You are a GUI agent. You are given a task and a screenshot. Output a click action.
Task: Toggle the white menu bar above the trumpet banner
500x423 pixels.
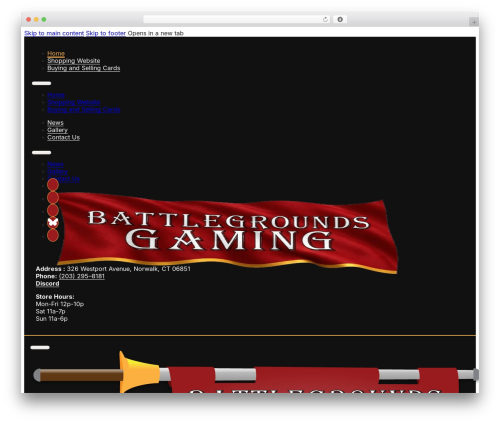[x=40, y=347]
